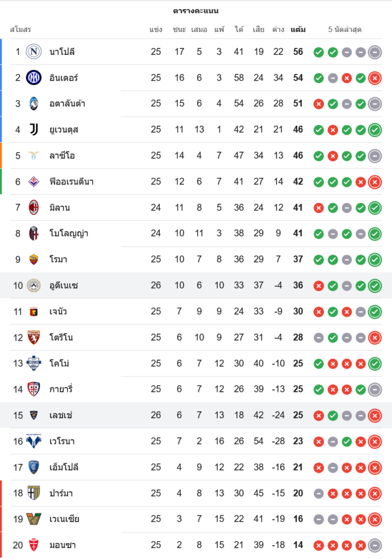This screenshot has height=559, width=392.
Task: Click Napoli's most recent match result circle
Action: pyautogui.click(x=375, y=52)
